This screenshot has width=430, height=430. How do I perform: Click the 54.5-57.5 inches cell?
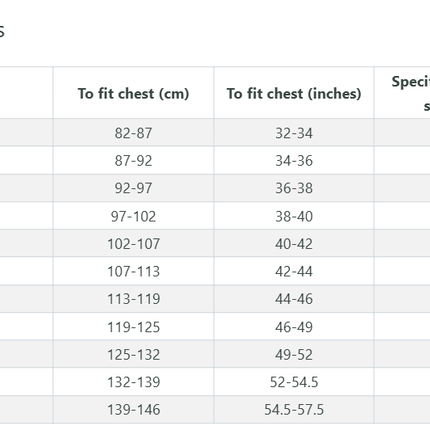294,410
